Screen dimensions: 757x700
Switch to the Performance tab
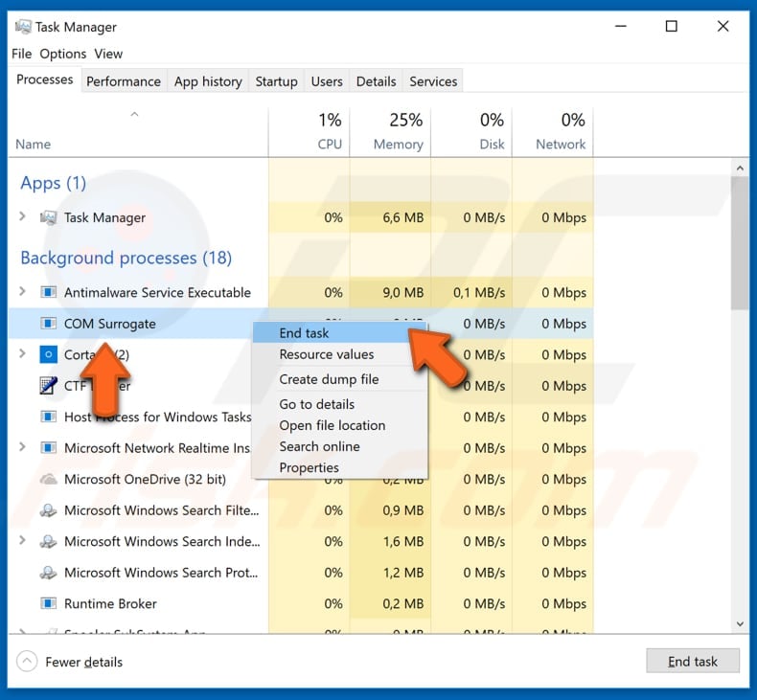[x=123, y=81]
